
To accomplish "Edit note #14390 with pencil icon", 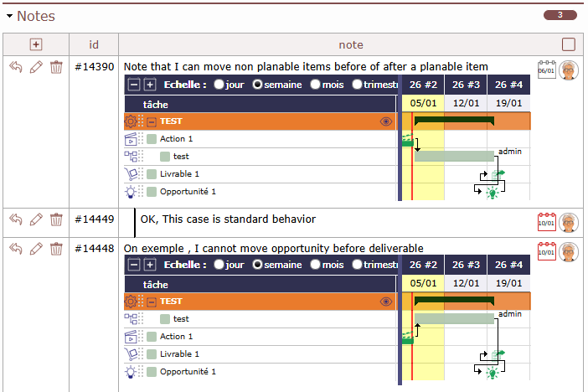I will point(36,67).
